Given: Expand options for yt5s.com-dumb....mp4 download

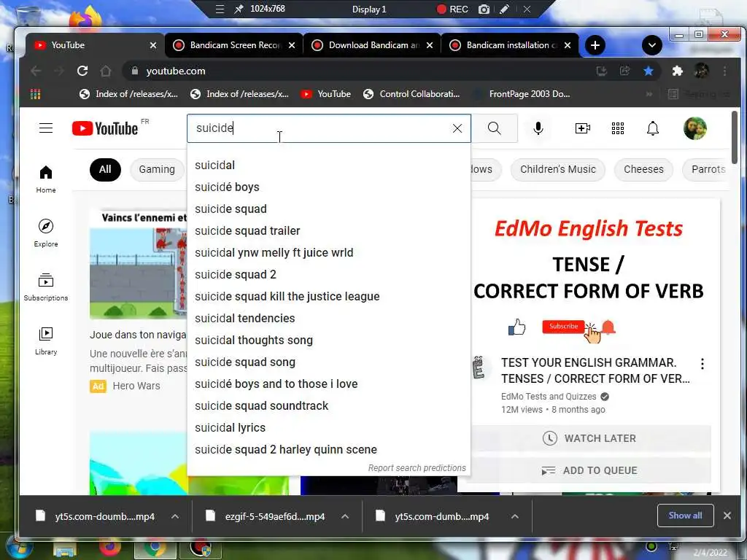Looking at the screenshot, I should point(514,517).
